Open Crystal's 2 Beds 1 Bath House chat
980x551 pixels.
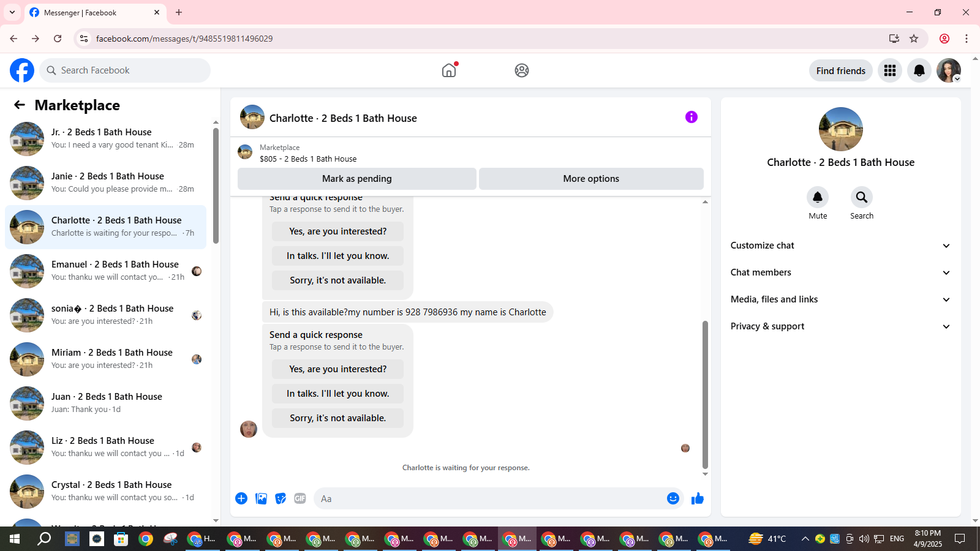coord(106,492)
